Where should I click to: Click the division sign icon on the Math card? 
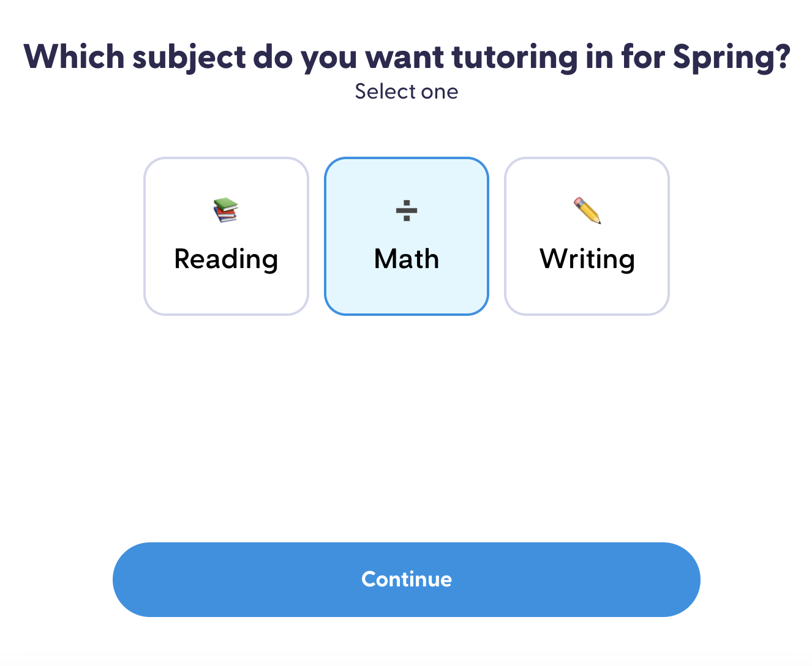pos(406,211)
